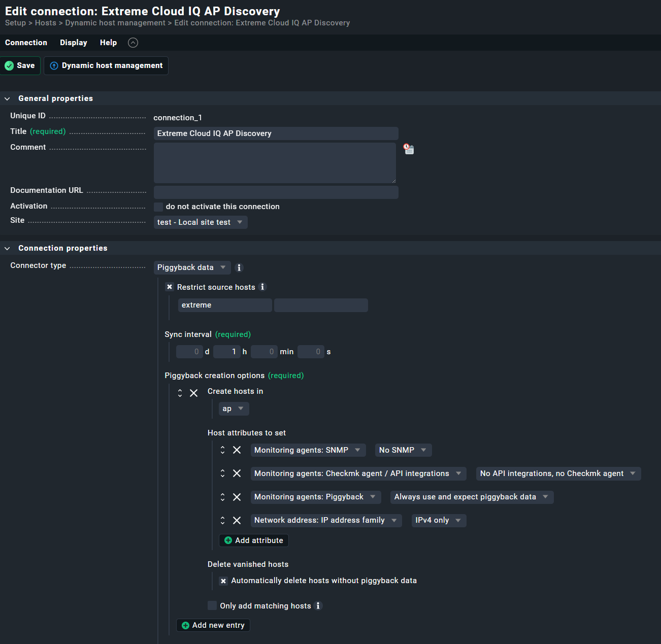The height and width of the screenshot is (644, 661).
Task: Click the Save button
Action: pos(20,65)
